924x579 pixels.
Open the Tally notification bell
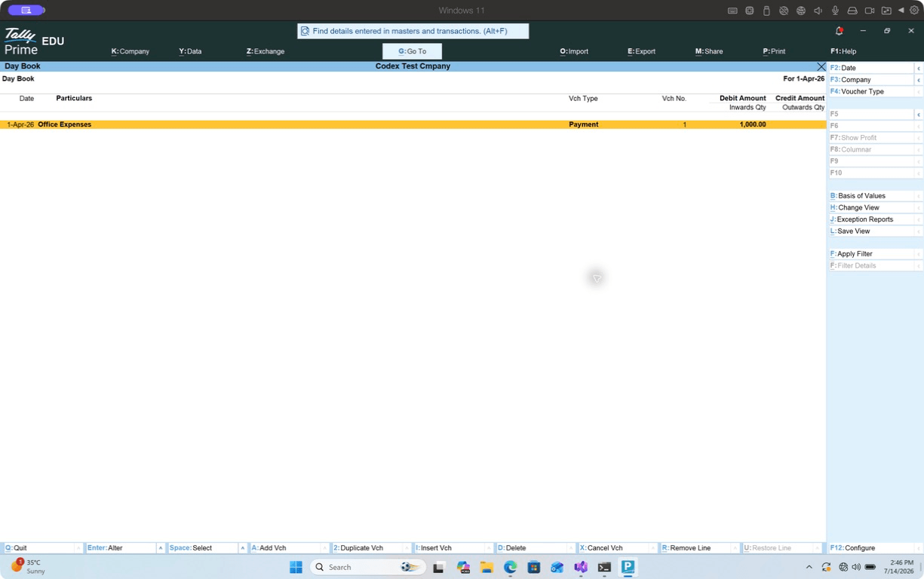pyautogui.click(x=839, y=31)
